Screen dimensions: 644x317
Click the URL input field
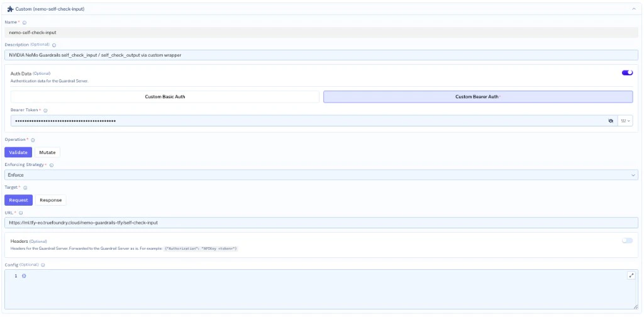(x=321, y=223)
